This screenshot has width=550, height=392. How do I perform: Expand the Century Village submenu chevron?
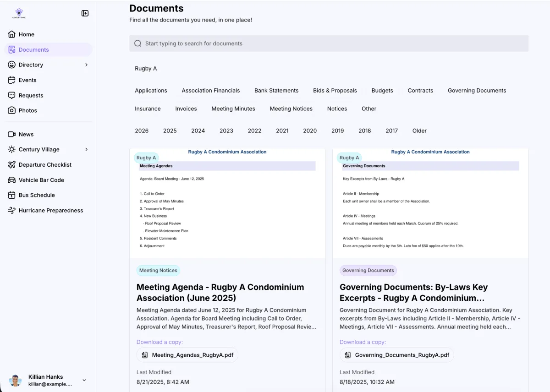[x=87, y=149]
